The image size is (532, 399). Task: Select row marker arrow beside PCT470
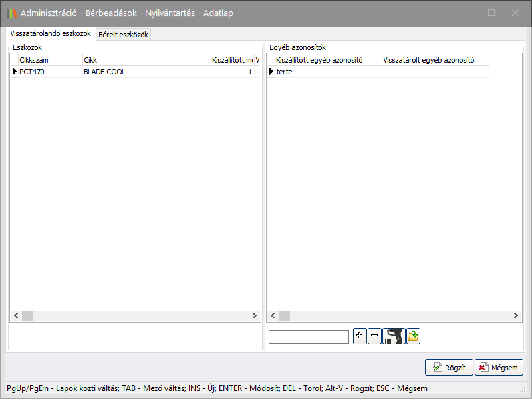[14, 72]
